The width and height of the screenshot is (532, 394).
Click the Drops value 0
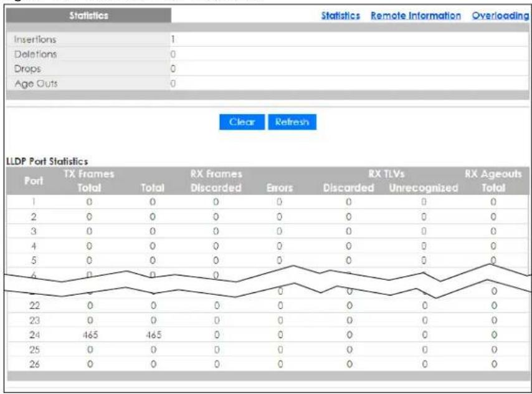[x=173, y=69]
